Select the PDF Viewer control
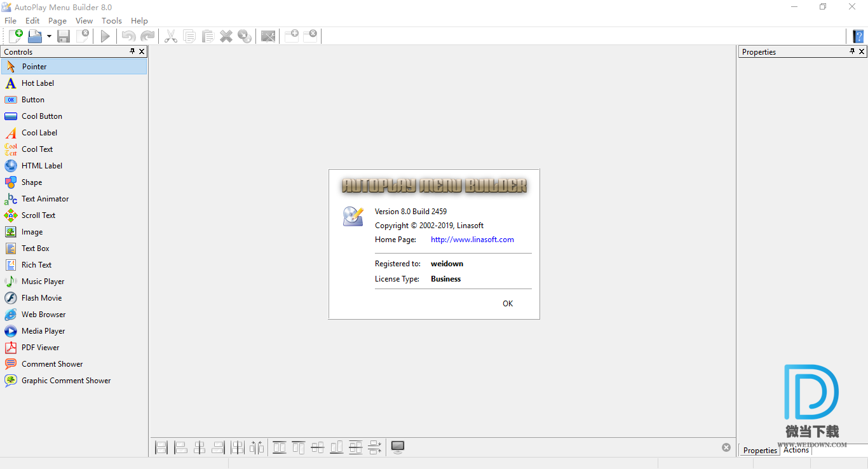This screenshot has height=469, width=868. click(x=74, y=348)
